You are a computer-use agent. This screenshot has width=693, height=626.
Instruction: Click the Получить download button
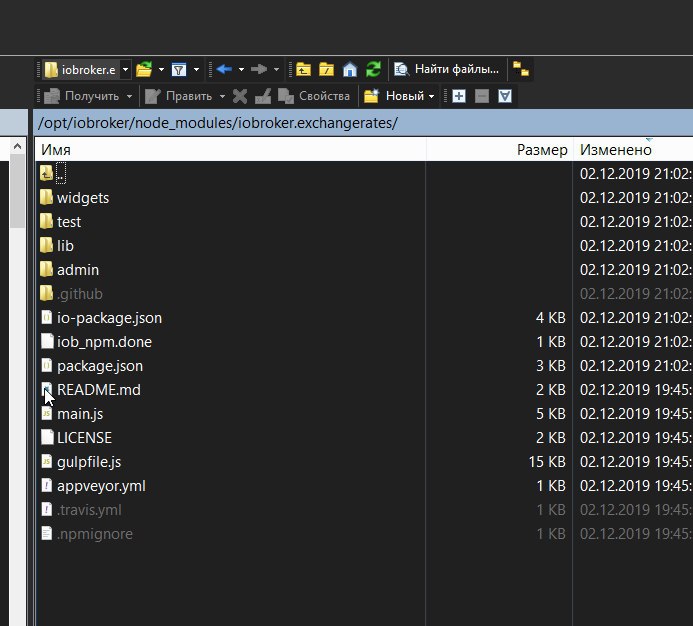point(82,96)
